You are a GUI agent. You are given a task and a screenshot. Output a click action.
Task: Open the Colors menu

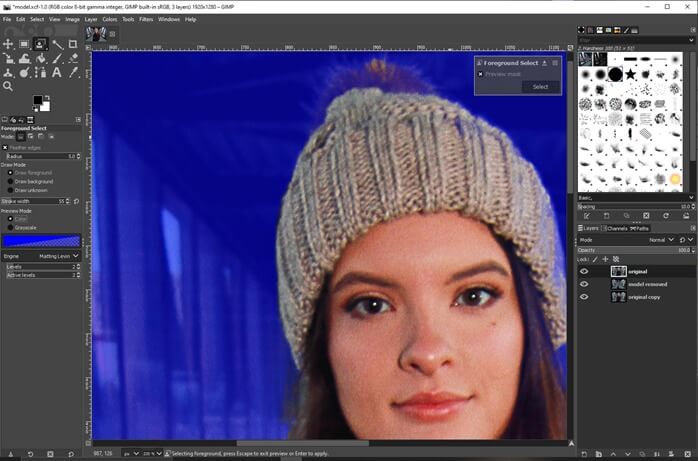click(x=110, y=19)
